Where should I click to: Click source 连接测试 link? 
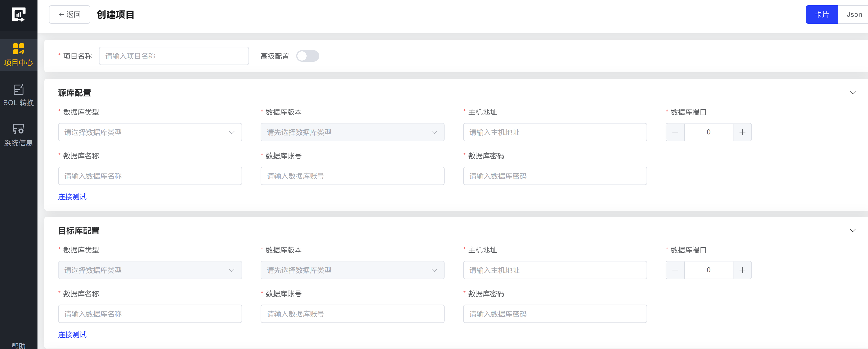point(72,197)
